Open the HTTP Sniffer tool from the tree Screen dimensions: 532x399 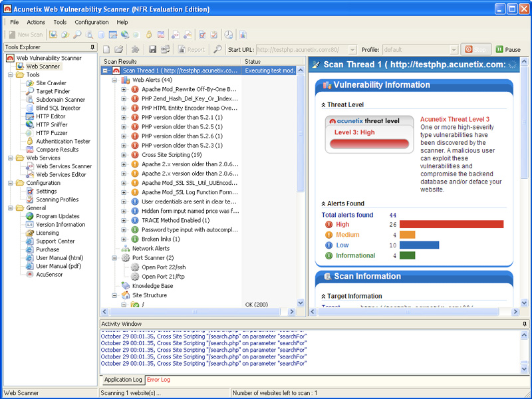coord(51,124)
